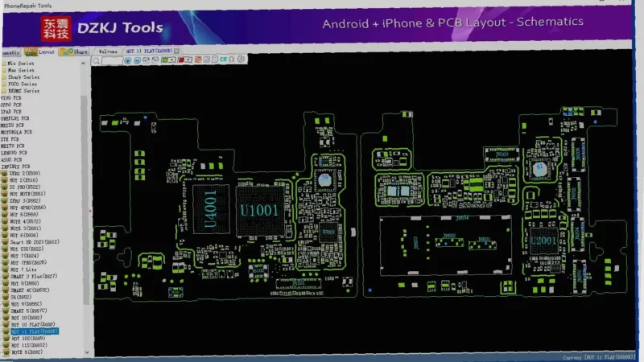Viewport: 644px width, 362px height.
Task: Click the orange icon after the red swatch
Action: tap(198, 60)
